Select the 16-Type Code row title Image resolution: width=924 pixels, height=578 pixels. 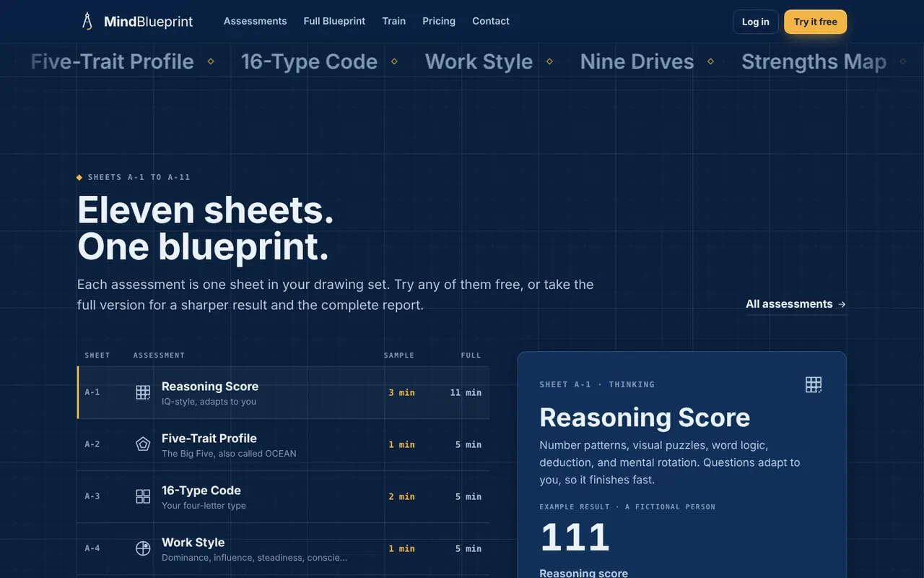201,490
